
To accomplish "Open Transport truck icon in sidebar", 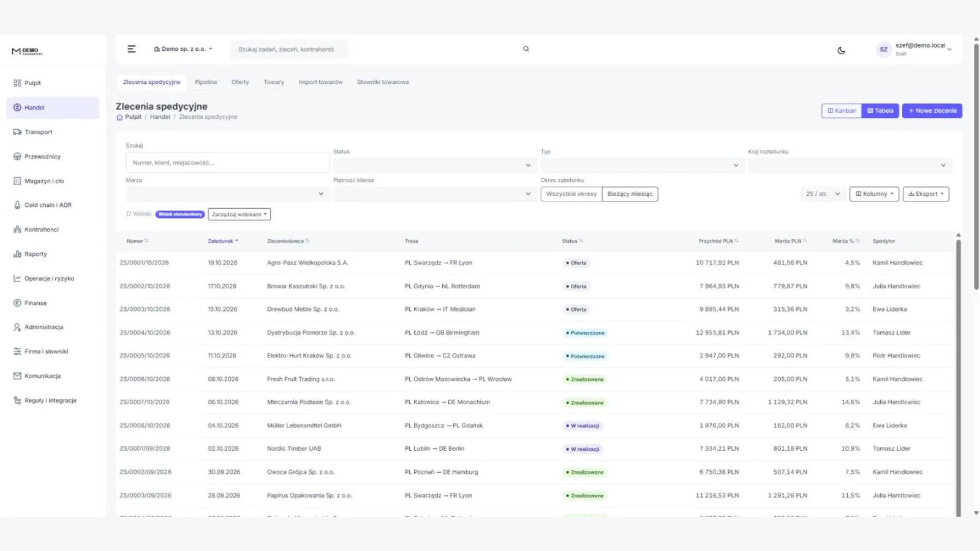I will click(17, 132).
